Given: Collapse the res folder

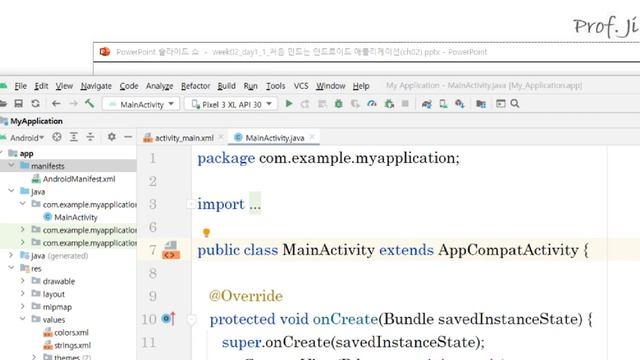Looking at the screenshot, I should click(11, 268).
